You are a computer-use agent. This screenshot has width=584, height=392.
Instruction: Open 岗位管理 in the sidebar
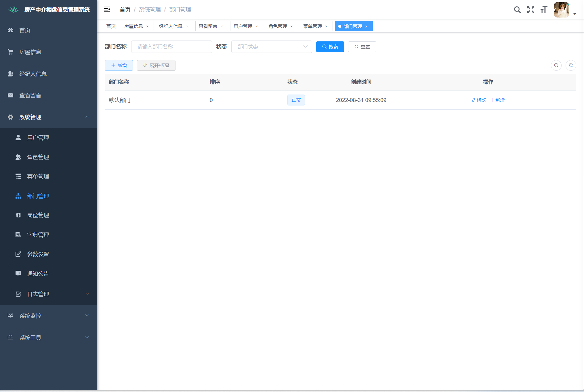click(38, 215)
